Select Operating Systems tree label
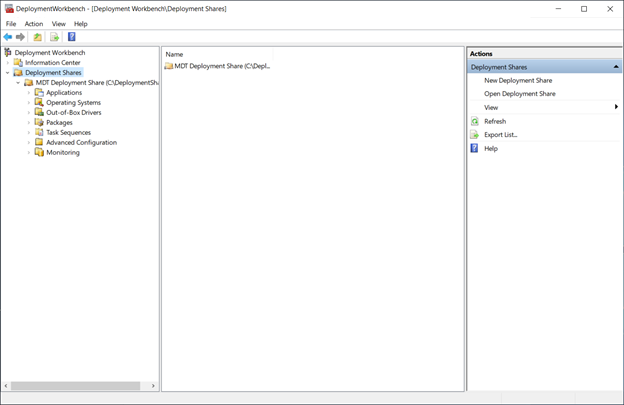 (74, 103)
